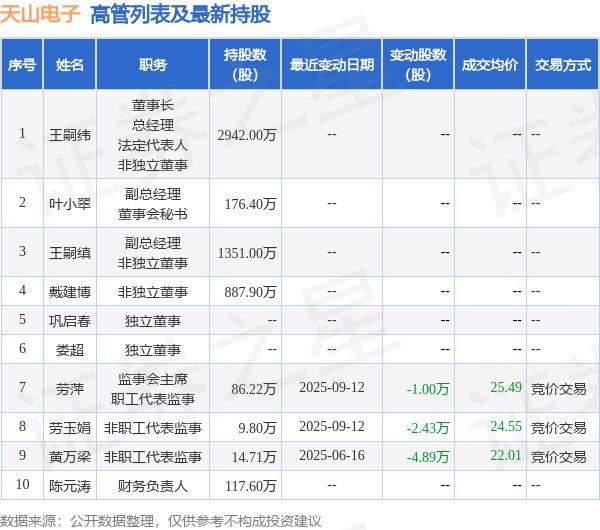Click the name 劳萍
600x530 pixels.
70,389
